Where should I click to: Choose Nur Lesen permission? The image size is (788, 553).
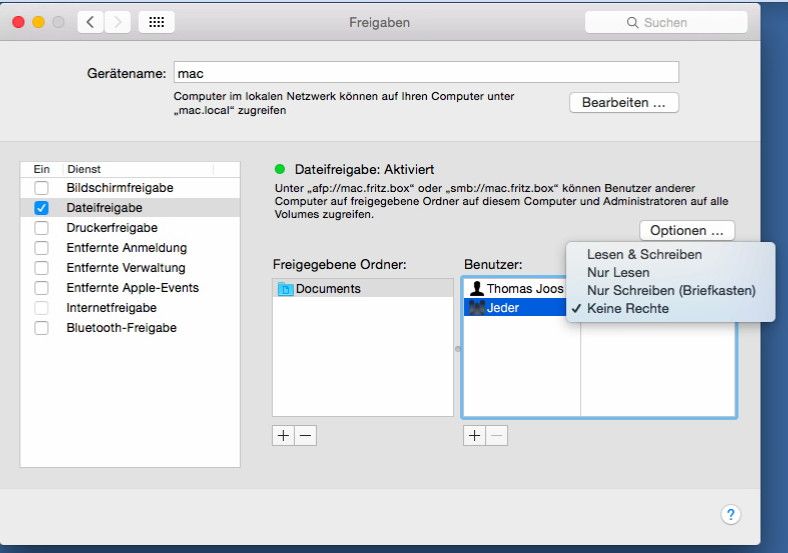[670, 272]
